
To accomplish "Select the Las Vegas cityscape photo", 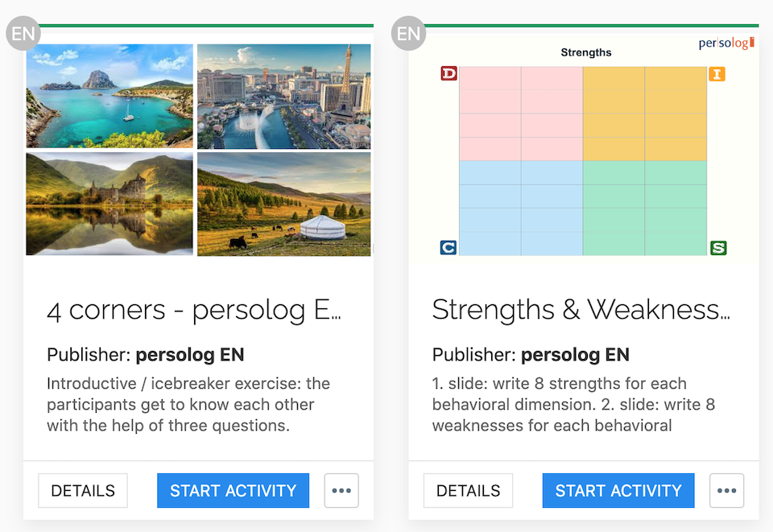I will click(284, 97).
